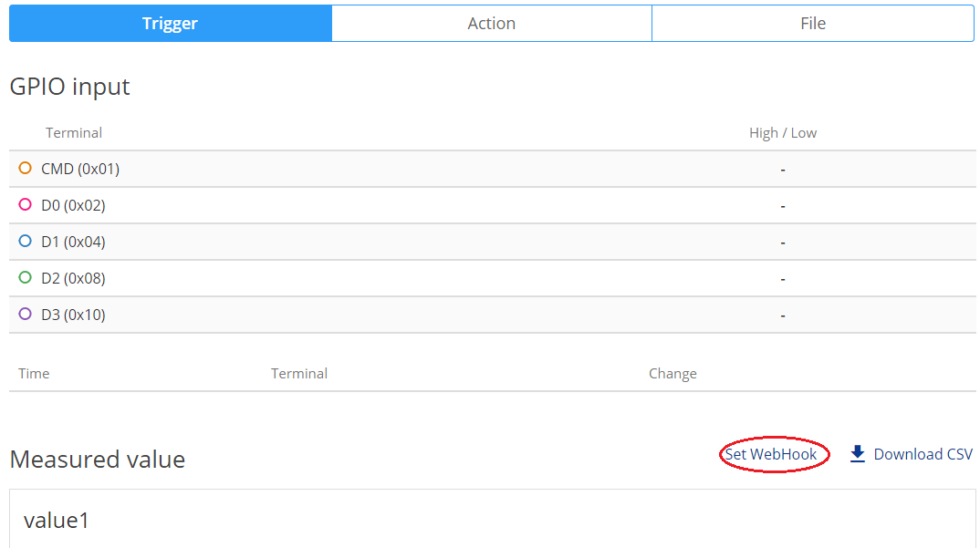
Task: Click the Time column header
Action: click(x=34, y=373)
